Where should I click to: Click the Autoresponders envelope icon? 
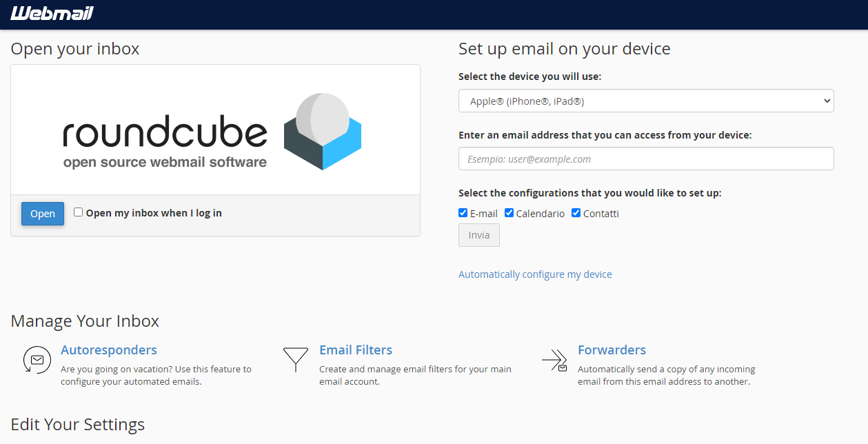(x=37, y=360)
